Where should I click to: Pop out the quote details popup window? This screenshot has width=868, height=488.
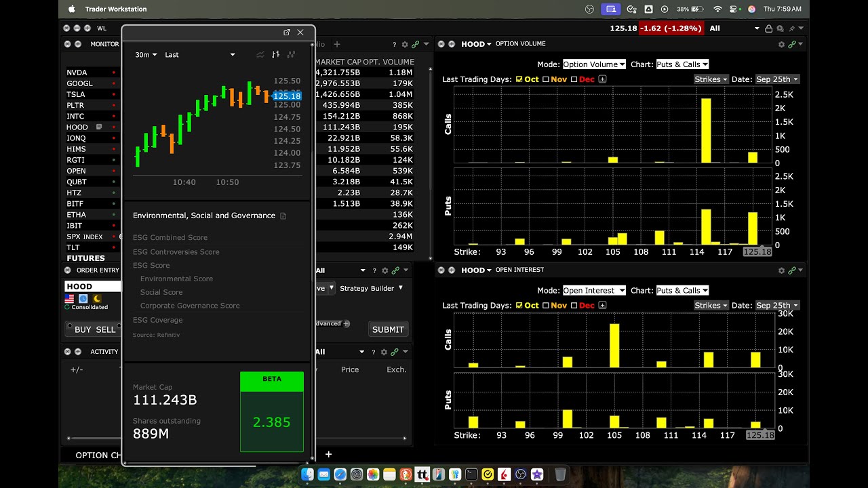(287, 33)
